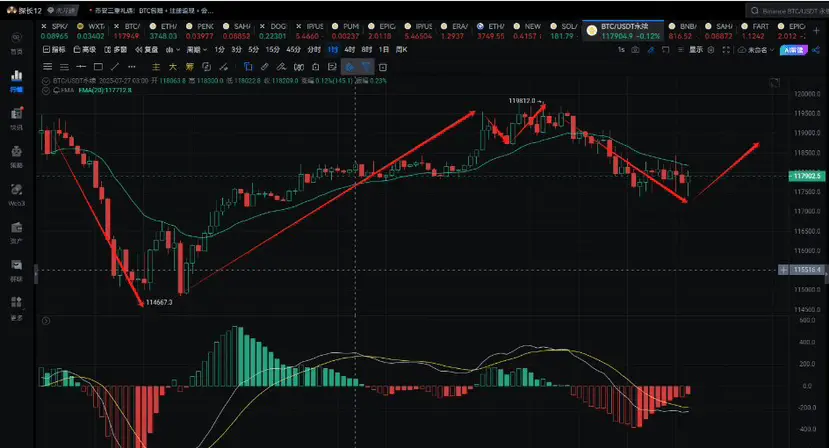This screenshot has height=448, width=829.
Task: Toggle the blue brush drawing mode icon
Action: 651,50
